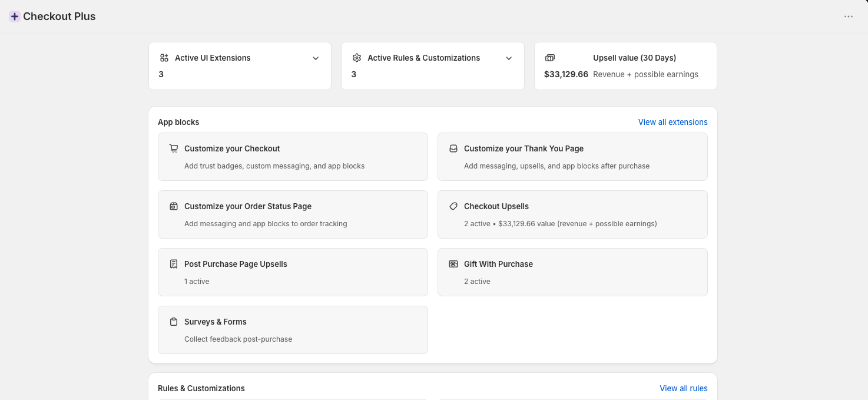Screen dimensions: 868x400
Task: Open the Gift With Purchase card title
Action: coord(498,264)
